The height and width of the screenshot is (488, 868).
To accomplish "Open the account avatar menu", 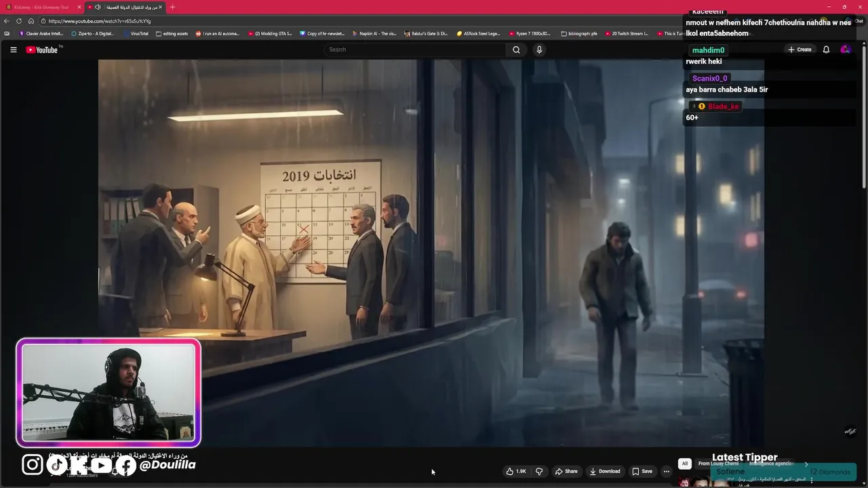I will (845, 49).
